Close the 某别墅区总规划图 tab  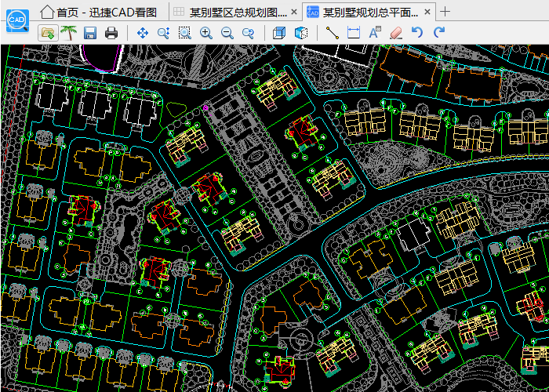coord(294,13)
